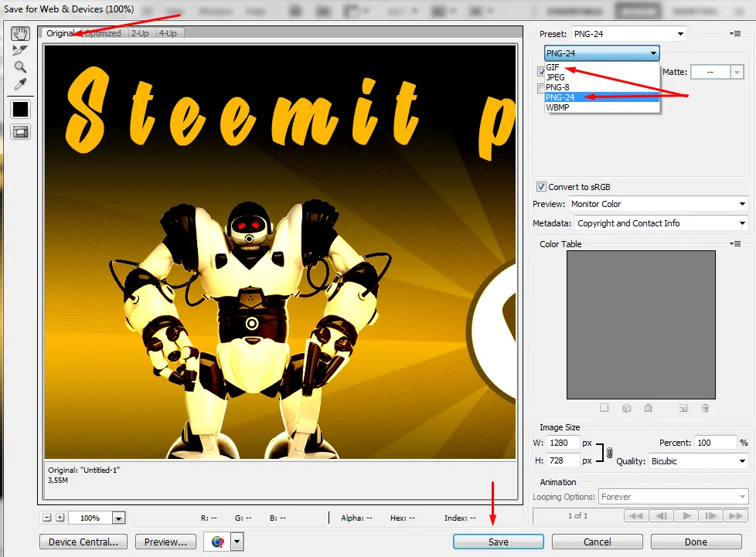This screenshot has height=557, width=756.
Task: Switch to the Optimized tab
Action: pos(103,33)
